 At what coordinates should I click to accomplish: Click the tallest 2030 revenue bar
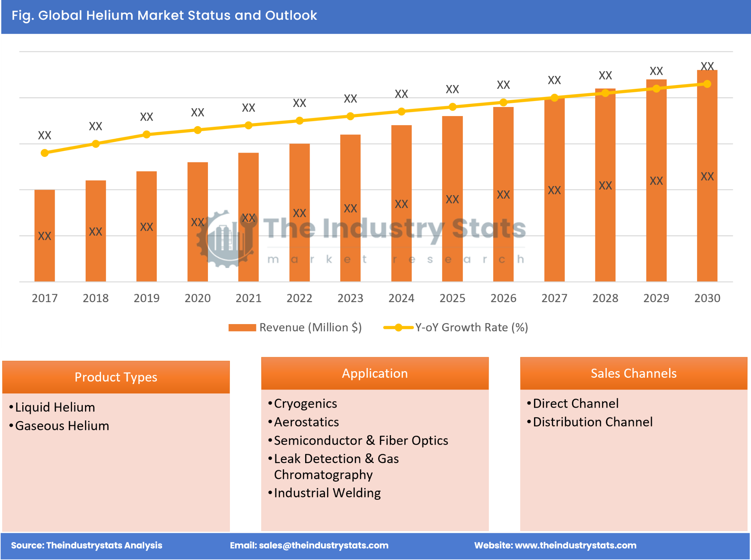click(x=707, y=174)
